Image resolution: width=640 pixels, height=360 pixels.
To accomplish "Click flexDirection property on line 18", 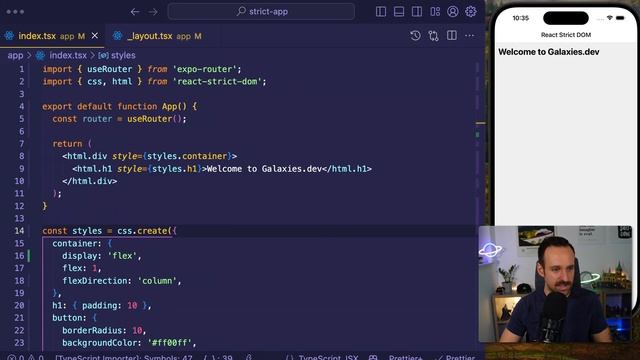I will pyautogui.click(x=95, y=280).
